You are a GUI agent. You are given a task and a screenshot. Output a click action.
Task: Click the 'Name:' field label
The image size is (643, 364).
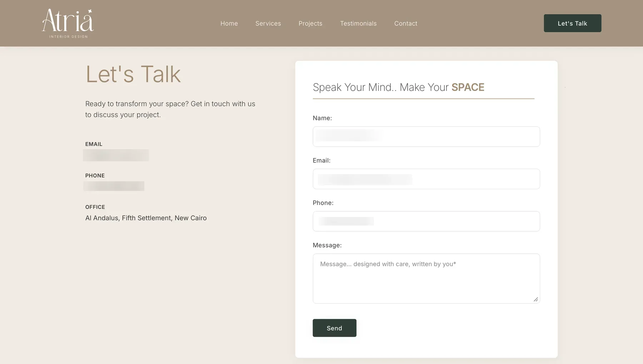pos(322,118)
